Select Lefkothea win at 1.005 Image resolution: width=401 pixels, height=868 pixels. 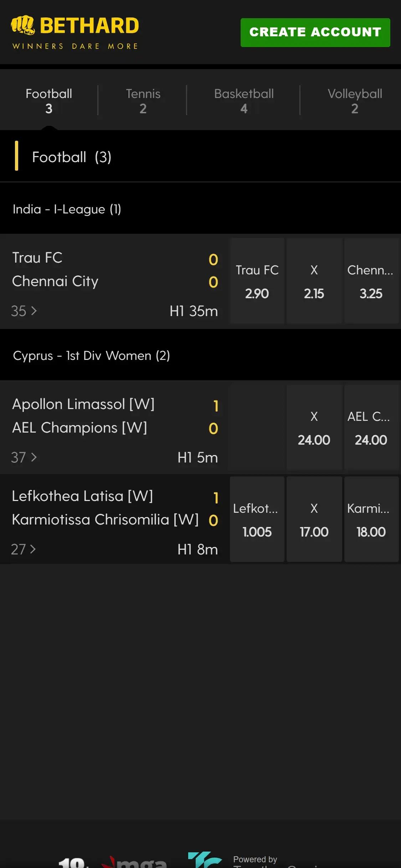coord(257,520)
